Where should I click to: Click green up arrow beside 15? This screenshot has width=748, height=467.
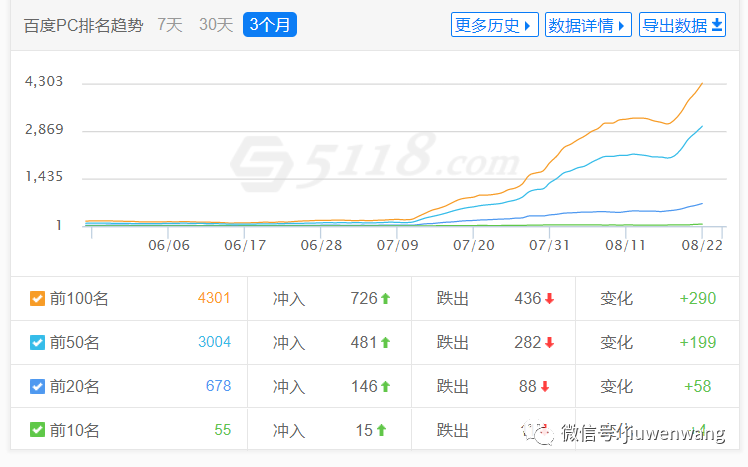(380, 430)
